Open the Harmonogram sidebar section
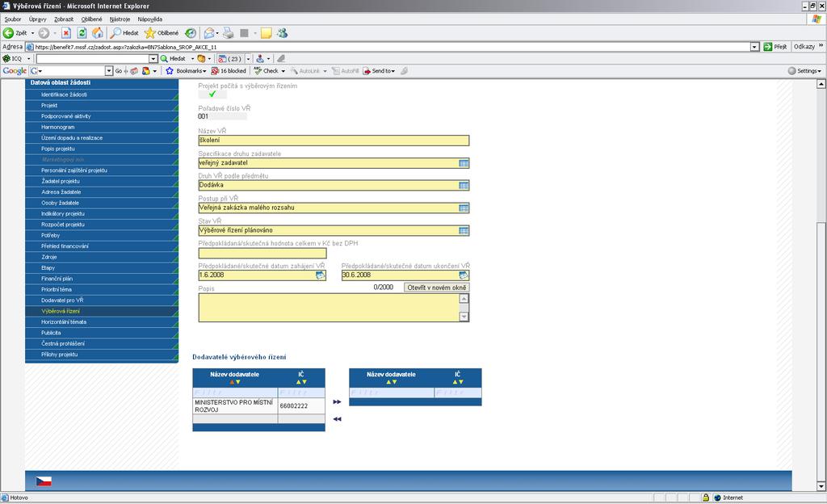827x504 pixels. click(x=102, y=127)
